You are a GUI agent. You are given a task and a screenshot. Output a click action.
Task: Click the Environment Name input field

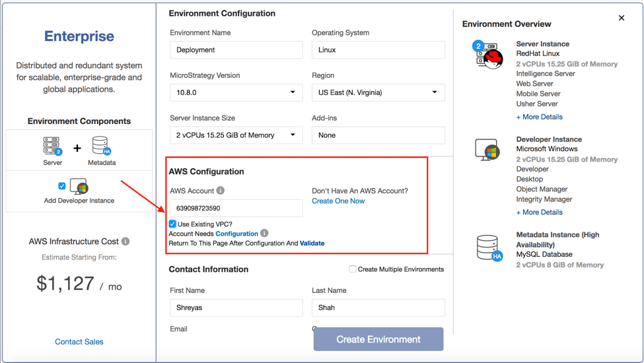point(236,50)
